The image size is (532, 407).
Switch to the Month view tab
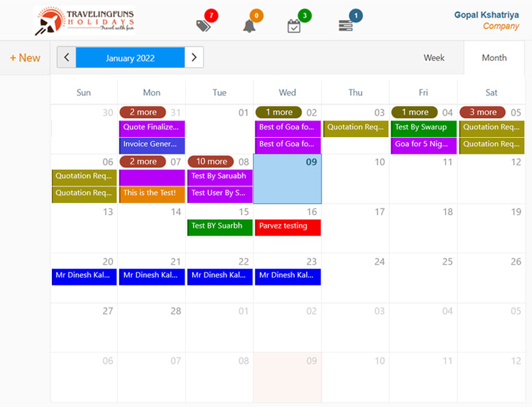pos(494,58)
